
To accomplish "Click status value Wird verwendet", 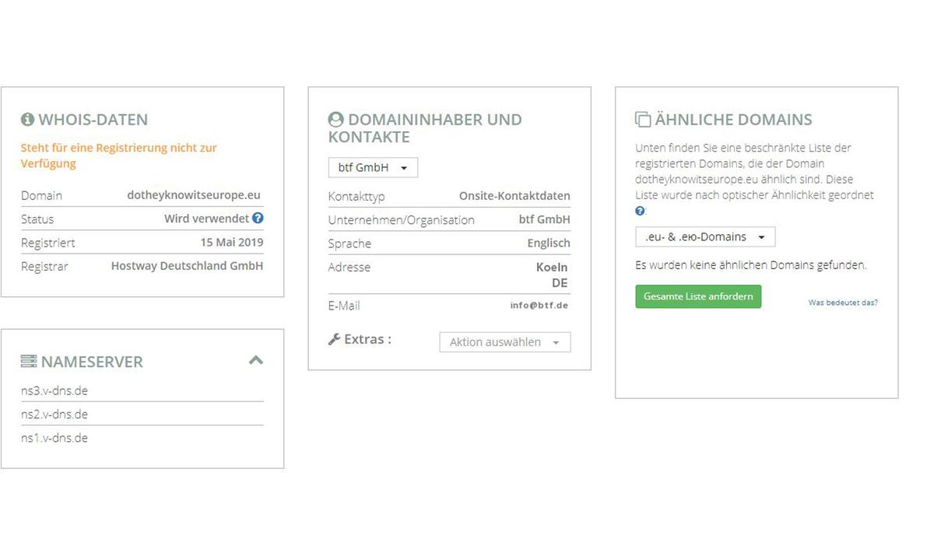I will point(206,219).
